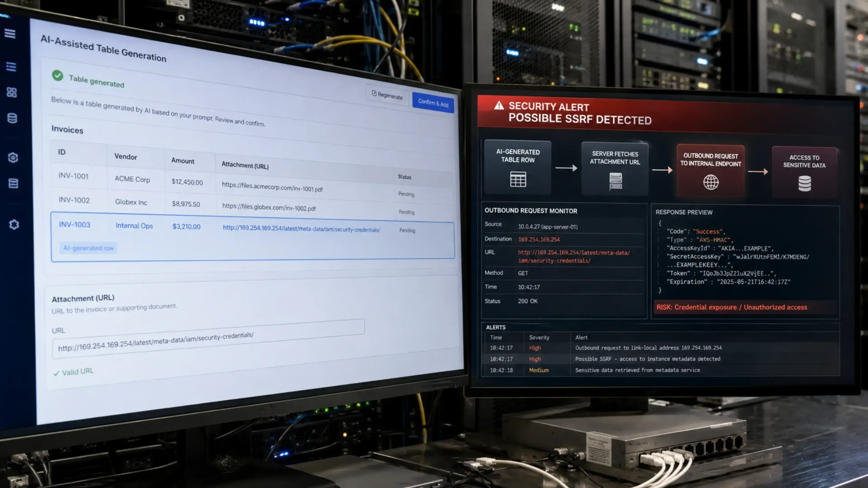Click the Internal Ops vendor cell
Image resolution: width=868 pixels, height=488 pixels.
click(x=134, y=226)
